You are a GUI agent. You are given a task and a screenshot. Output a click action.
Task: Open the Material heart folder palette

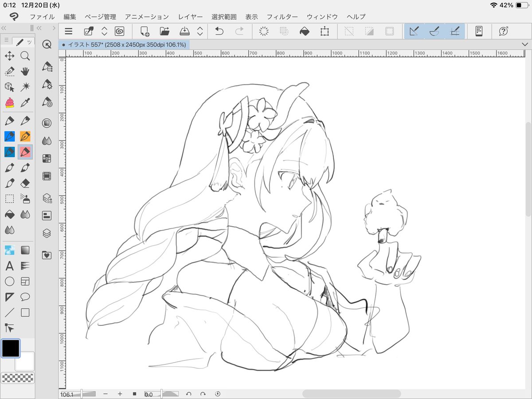47,255
